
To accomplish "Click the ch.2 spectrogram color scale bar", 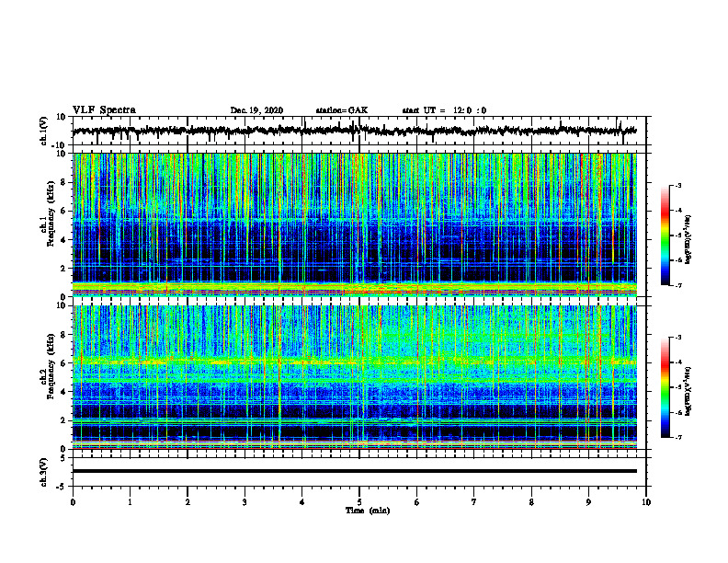I will point(665,387).
